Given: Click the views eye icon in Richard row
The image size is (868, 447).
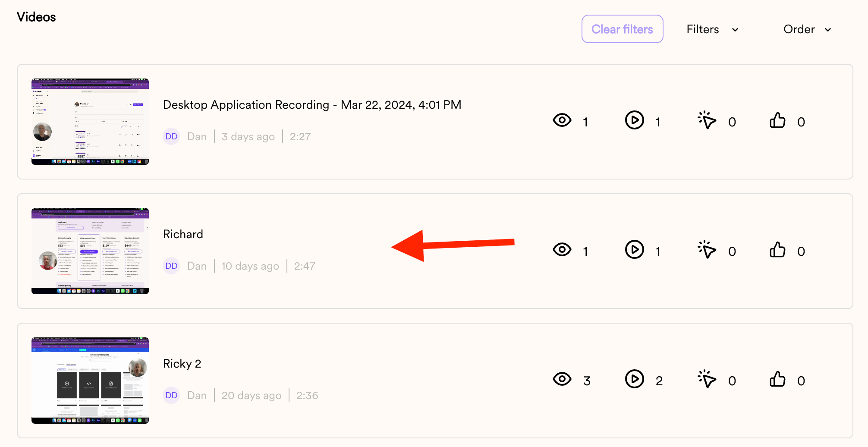Looking at the screenshot, I should [562, 249].
